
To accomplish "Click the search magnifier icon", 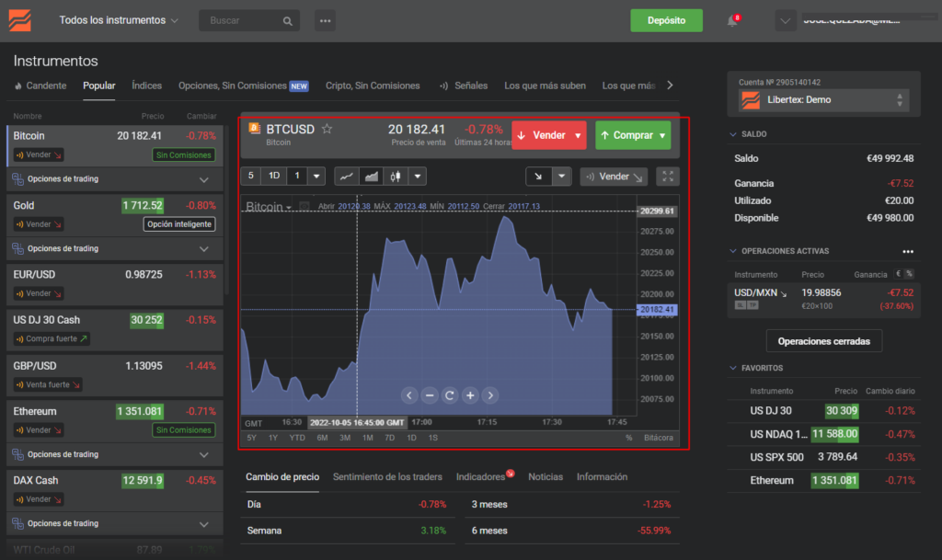I will [x=287, y=21].
